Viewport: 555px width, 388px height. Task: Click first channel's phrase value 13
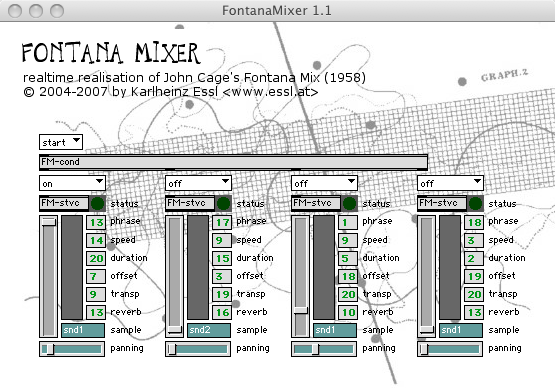[96, 222]
